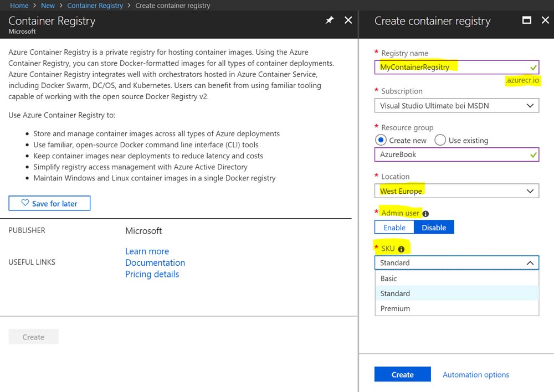Image resolution: width=554 pixels, height=392 pixels.
Task: Go to Home in the breadcrumb
Action: click(19, 6)
